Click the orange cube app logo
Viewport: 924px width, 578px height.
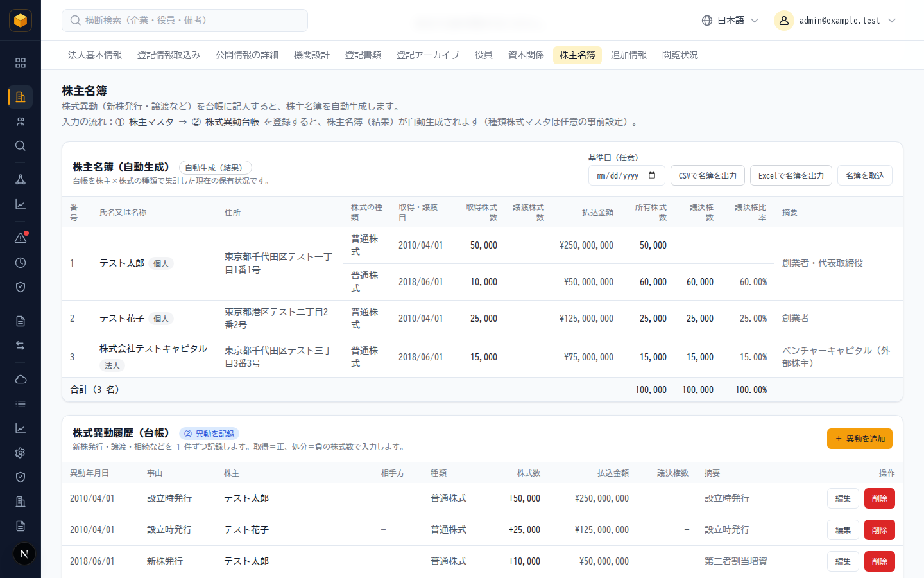[21, 21]
